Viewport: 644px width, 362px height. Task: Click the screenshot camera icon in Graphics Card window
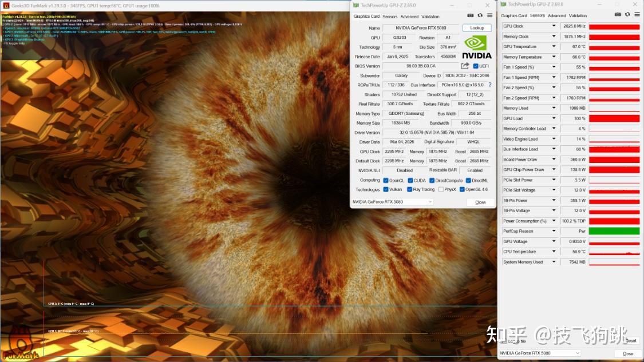471,15
